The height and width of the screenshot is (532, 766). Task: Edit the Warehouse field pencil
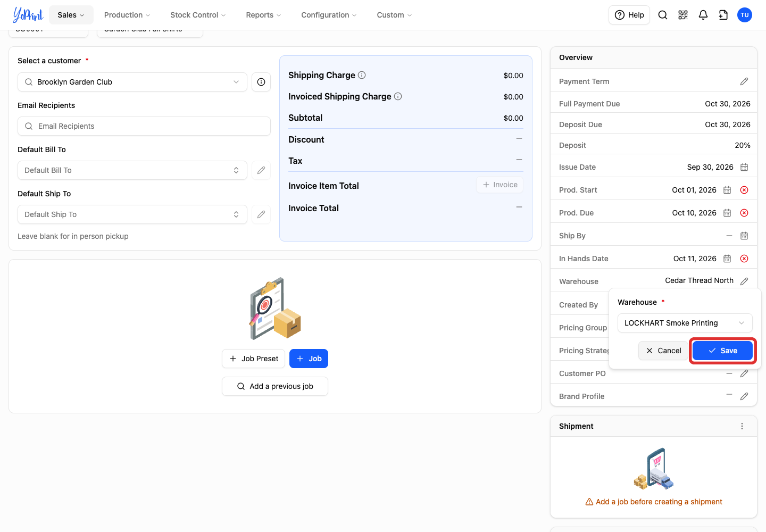[x=744, y=281]
